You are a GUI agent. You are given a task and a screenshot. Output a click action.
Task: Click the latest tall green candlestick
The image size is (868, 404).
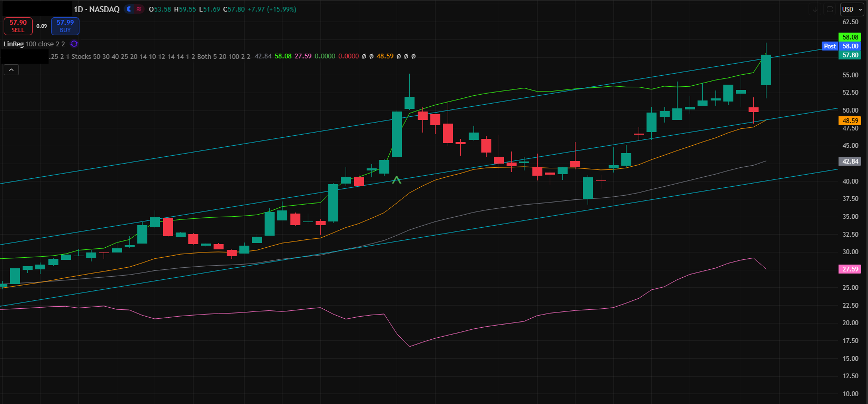[x=766, y=70]
